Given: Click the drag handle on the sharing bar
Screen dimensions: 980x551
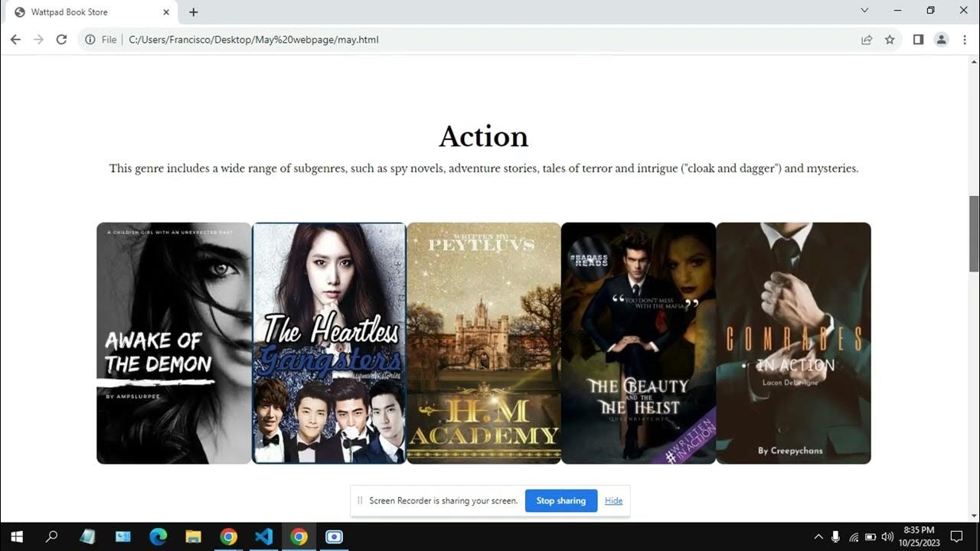Looking at the screenshot, I should point(360,500).
